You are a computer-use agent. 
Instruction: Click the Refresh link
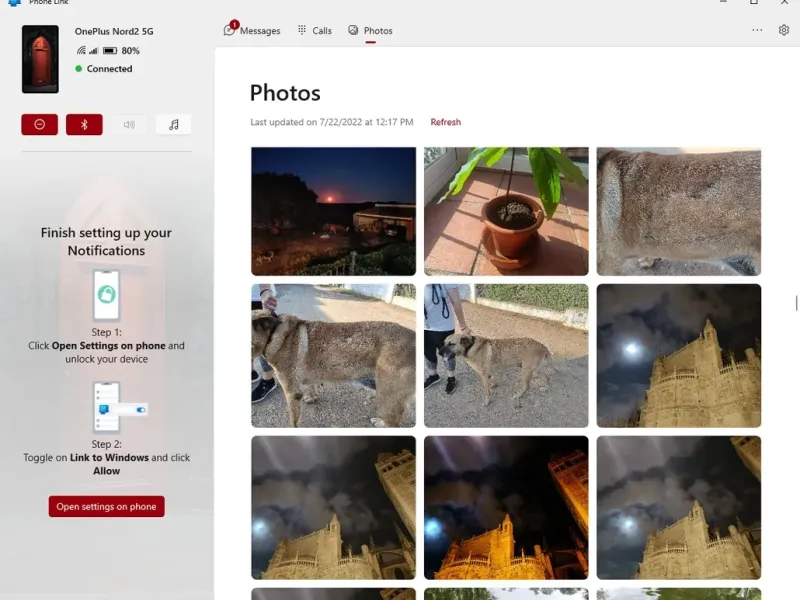pyautogui.click(x=445, y=122)
